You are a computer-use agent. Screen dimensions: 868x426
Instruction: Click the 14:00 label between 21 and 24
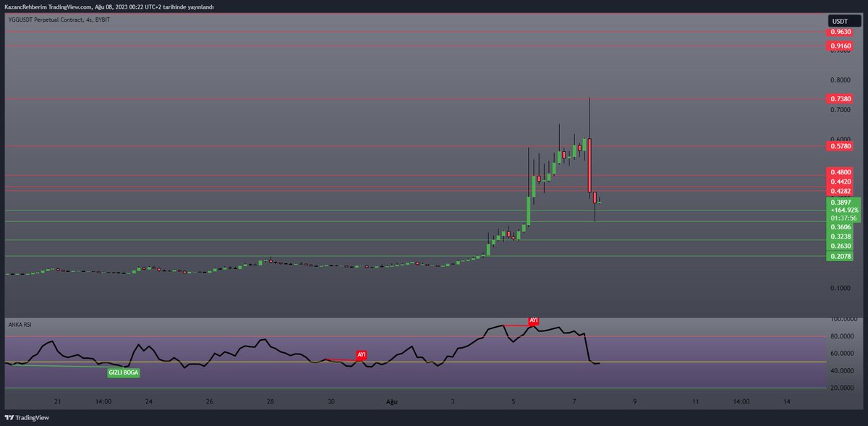pyautogui.click(x=103, y=401)
